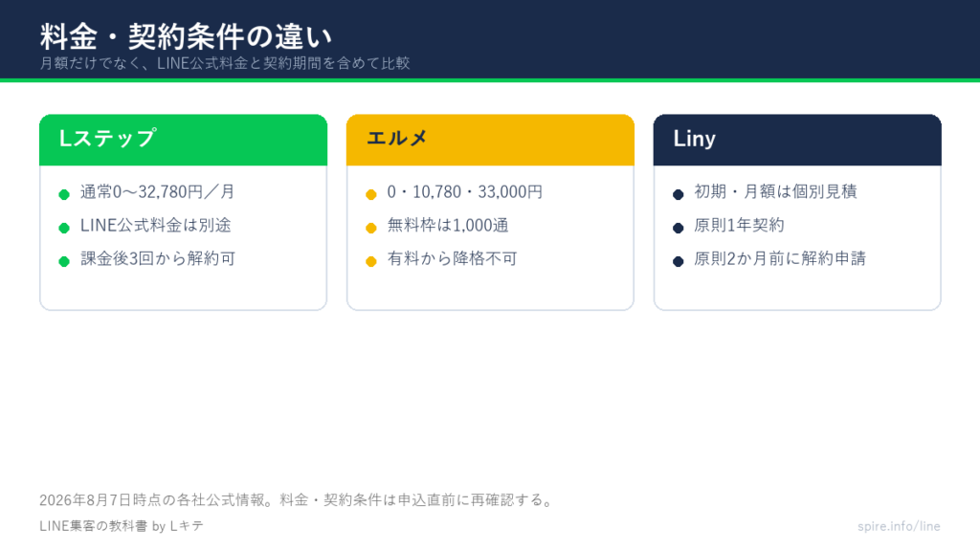Click the green bullet beside LINE公式料金は別途
The image size is (980, 551).
coord(64,228)
